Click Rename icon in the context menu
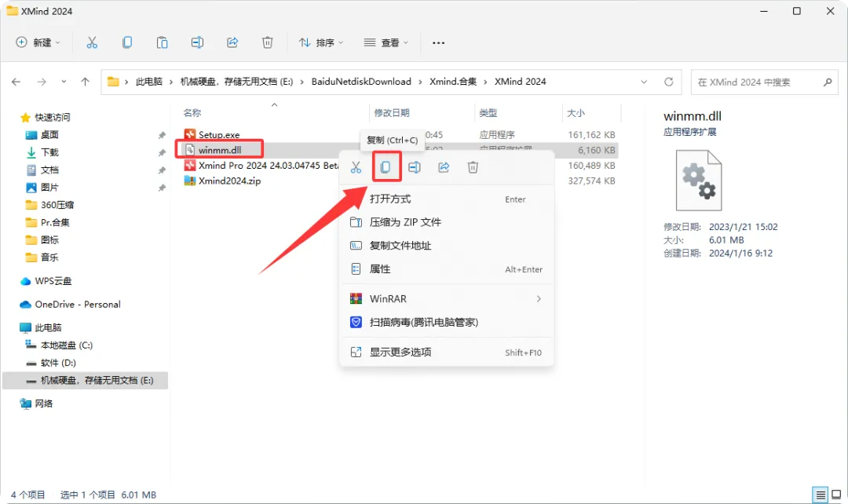 click(415, 168)
